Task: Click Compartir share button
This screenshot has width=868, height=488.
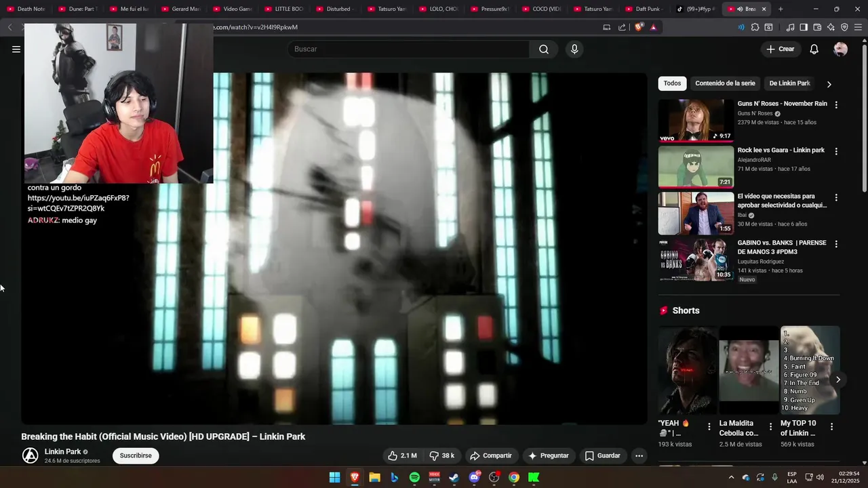Action: coord(491,455)
